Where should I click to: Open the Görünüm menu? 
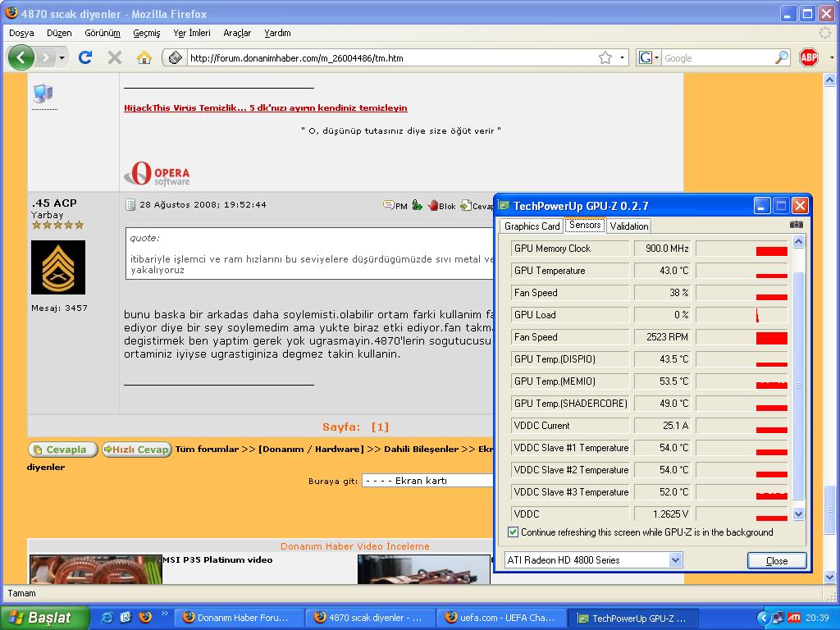[x=103, y=33]
